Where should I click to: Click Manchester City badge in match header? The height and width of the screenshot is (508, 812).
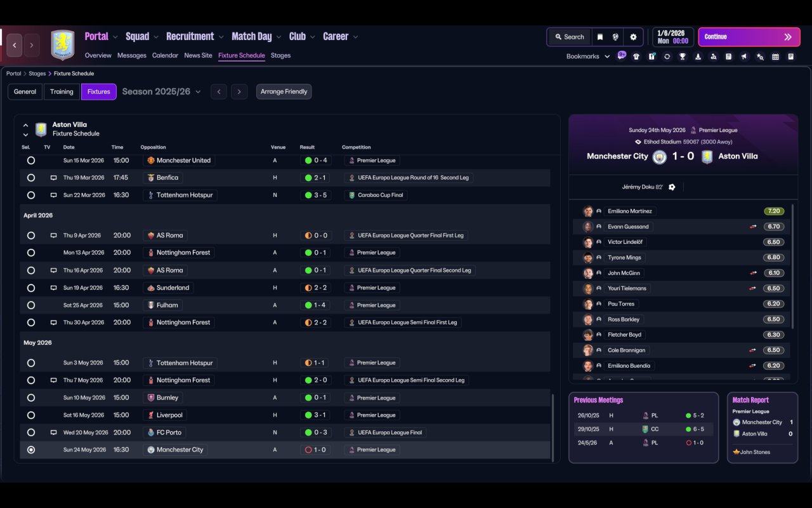pyautogui.click(x=659, y=157)
